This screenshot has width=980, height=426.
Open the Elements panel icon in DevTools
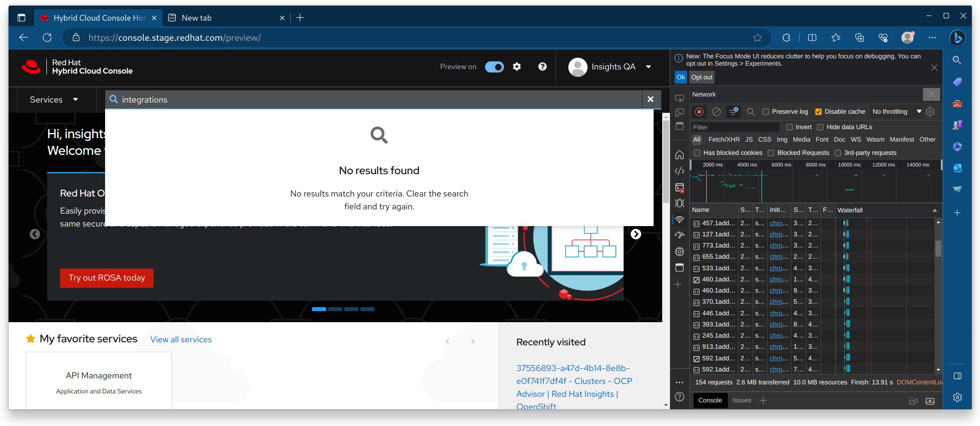click(x=679, y=171)
